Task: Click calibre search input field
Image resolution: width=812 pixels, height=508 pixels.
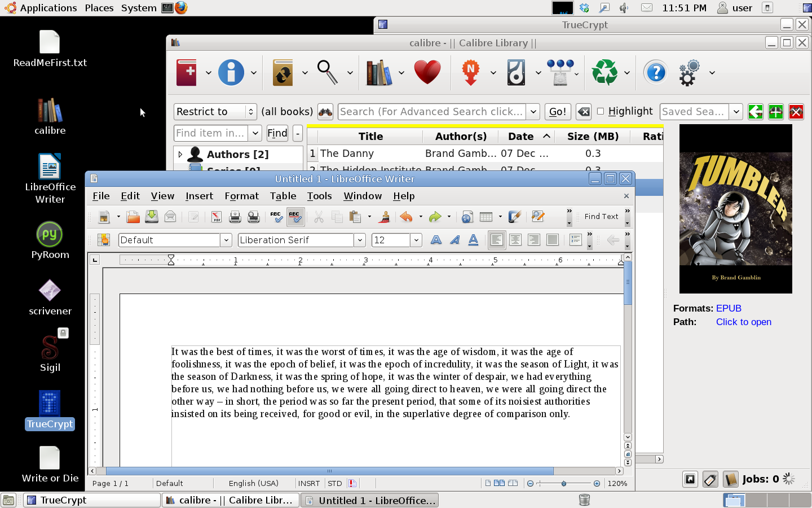Action: [432, 112]
